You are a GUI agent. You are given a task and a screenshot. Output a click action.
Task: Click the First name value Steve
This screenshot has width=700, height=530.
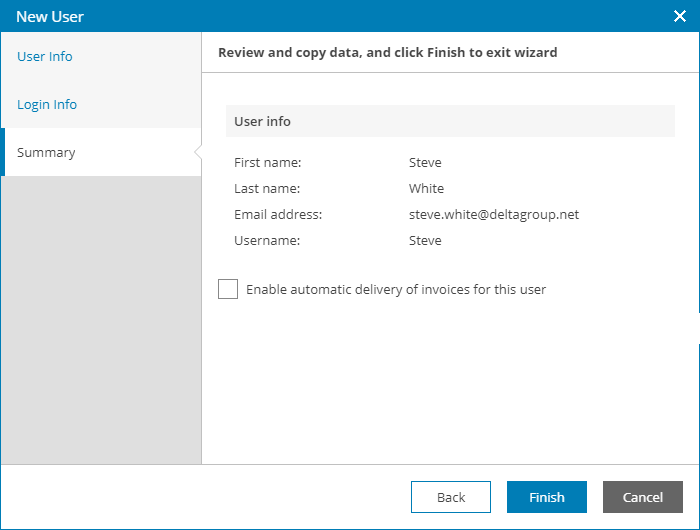pyautogui.click(x=425, y=163)
